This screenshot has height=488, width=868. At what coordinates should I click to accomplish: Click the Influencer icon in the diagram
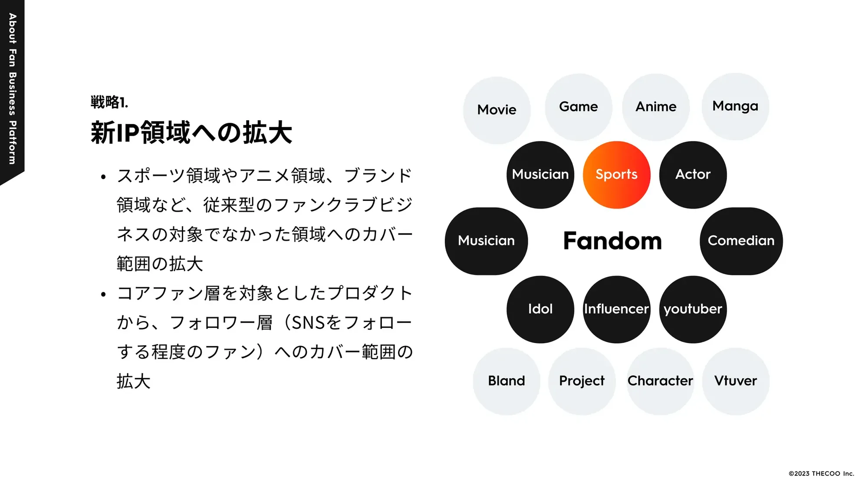616,308
